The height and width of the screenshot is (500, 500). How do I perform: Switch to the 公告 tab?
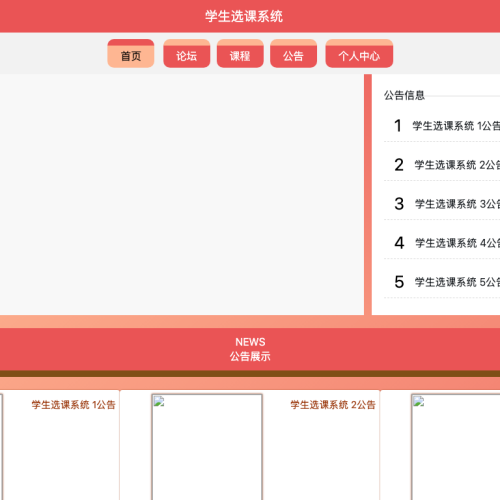pyautogui.click(x=293, y=53)
